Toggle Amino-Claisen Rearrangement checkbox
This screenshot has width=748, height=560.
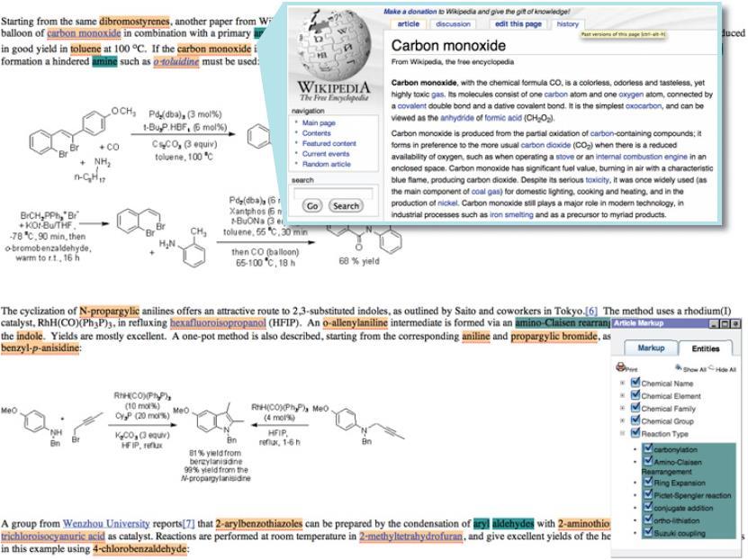pyautogui.click(x=648, y=461)
